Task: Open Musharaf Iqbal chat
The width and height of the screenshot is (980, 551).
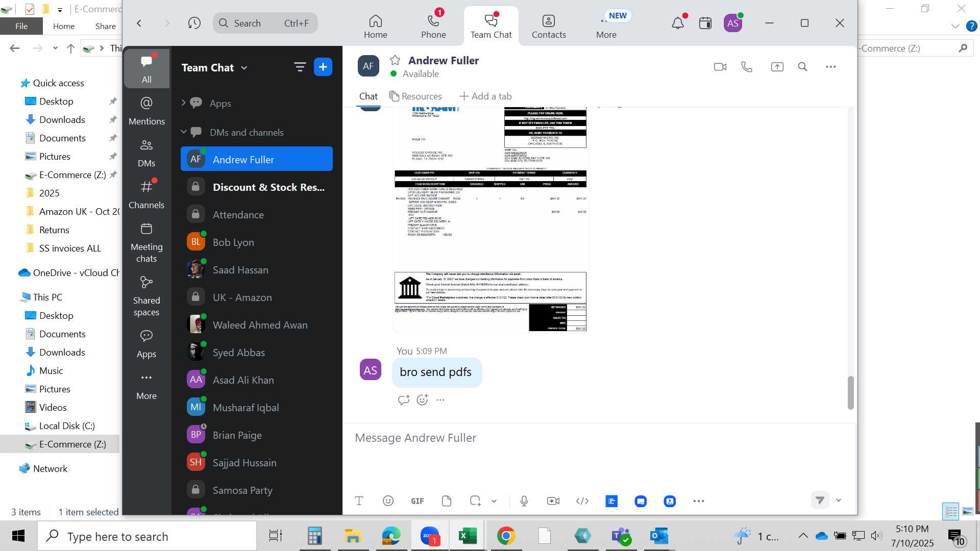Action: (x=257, y=408)
